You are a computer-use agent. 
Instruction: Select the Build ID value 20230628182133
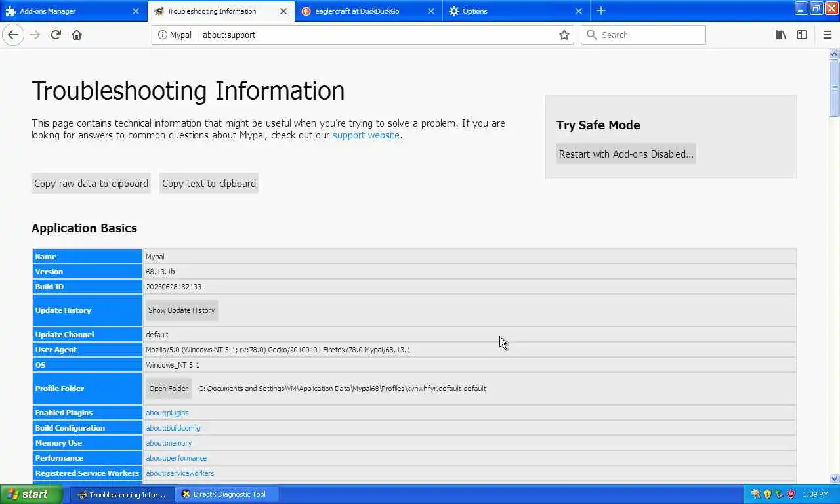pos(173,287)
